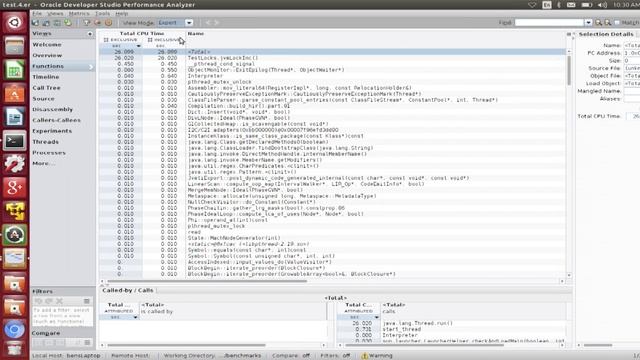
Task: Click the second Find search magnifier icon
Action: [608, 23]
